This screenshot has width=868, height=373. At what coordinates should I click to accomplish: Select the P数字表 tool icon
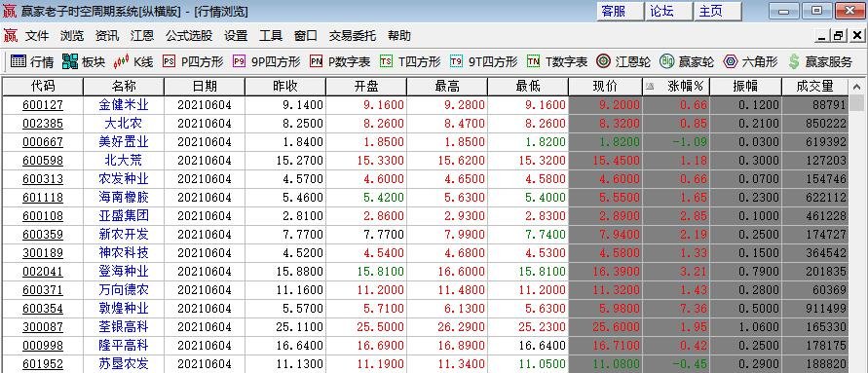click(x=316, y=61)
